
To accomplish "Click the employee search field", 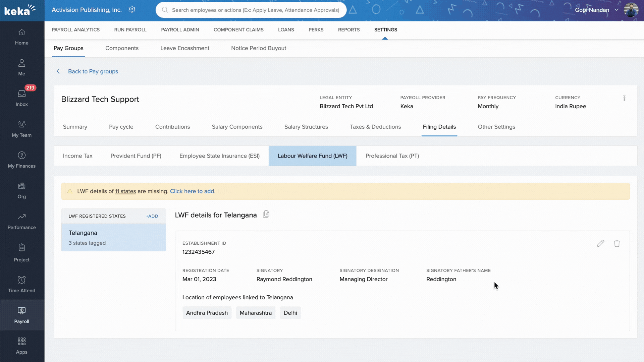I will 255,10.
